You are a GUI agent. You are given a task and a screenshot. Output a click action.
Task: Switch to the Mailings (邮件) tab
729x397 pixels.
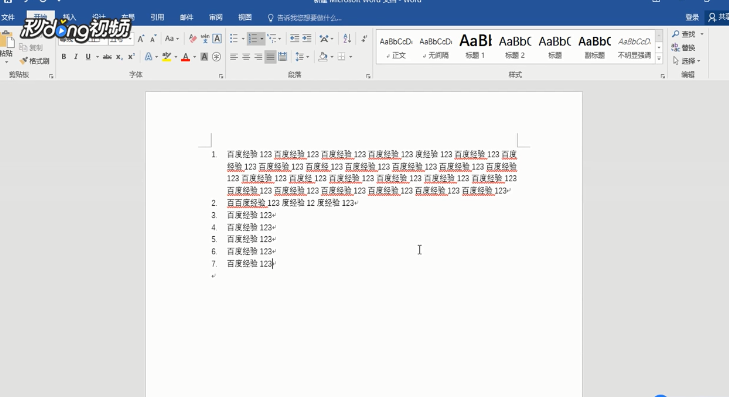[x=186, y=17]
